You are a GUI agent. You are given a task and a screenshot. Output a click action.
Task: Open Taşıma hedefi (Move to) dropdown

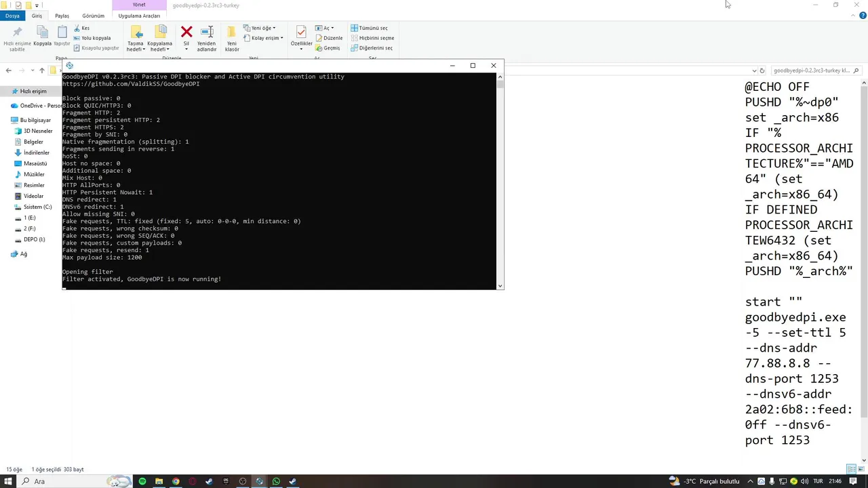[x=136, y=39]
